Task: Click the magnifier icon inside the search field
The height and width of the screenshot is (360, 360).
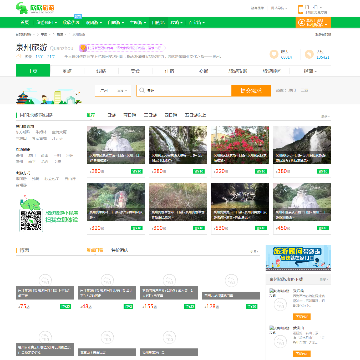Action: (142, 90)
